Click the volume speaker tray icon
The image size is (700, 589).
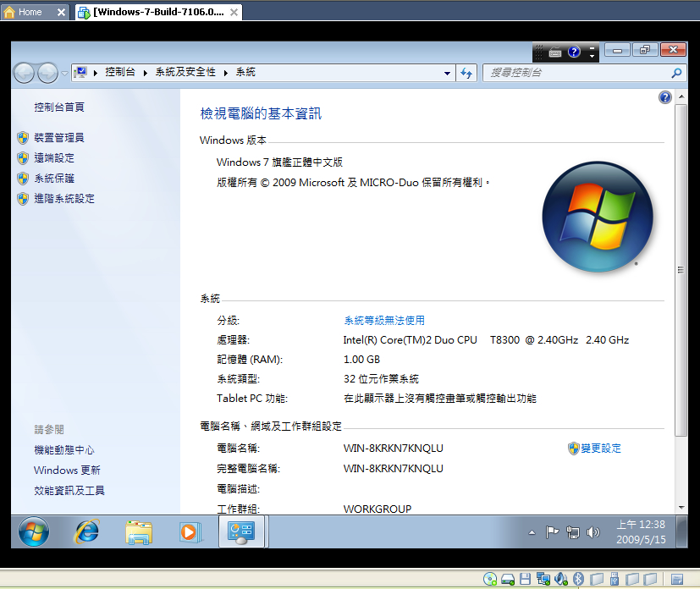(x=593, y=532)
